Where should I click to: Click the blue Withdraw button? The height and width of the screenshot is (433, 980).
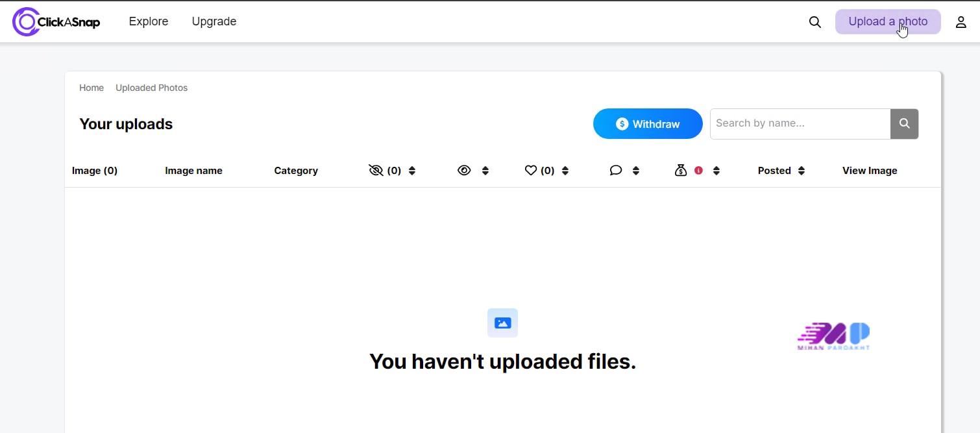(648, 124)
